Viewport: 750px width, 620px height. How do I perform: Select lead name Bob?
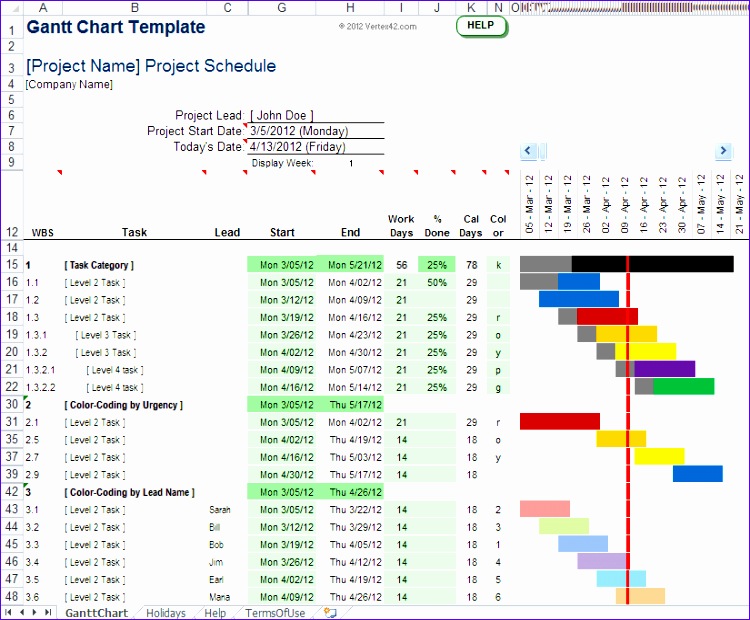216,545
